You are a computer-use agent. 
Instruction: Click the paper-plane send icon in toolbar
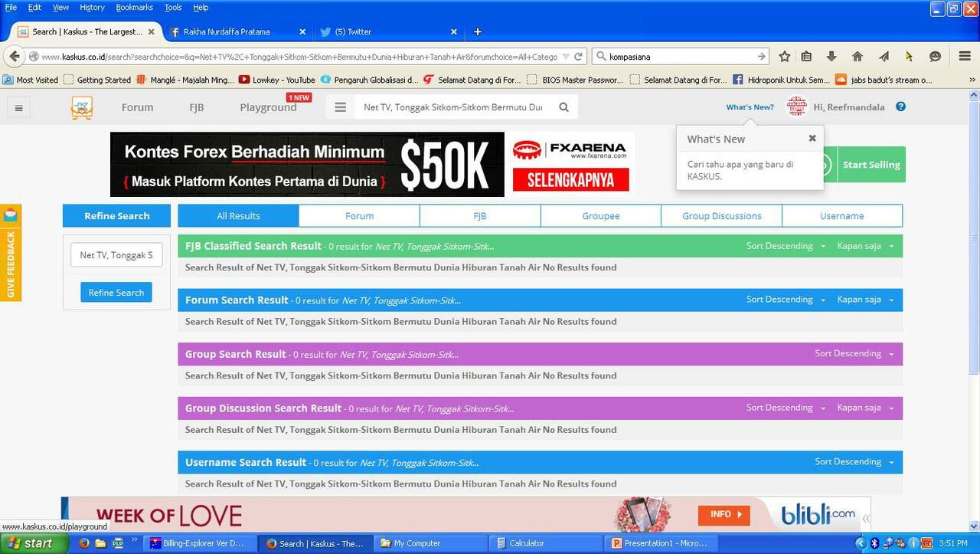click(884, 56)
